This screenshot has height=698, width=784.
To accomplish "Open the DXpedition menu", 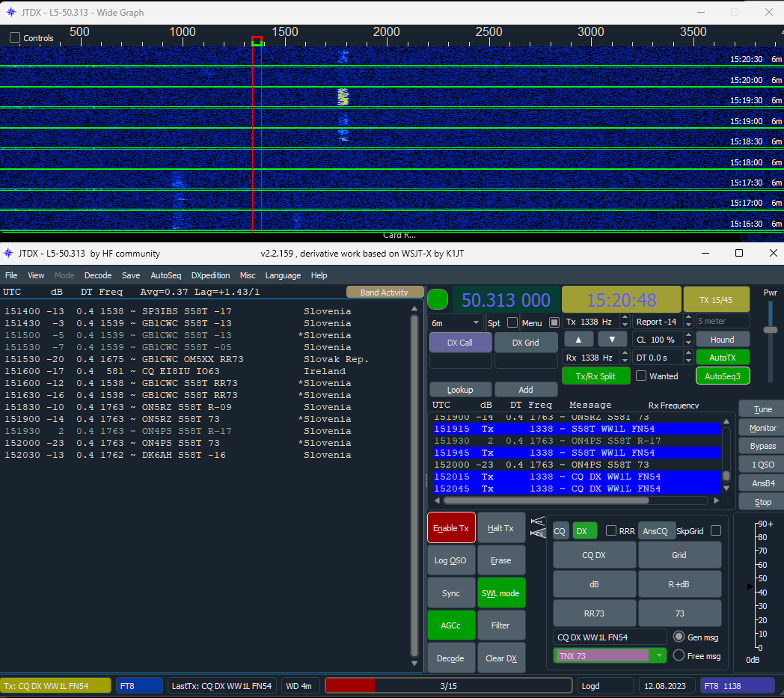I will (210, 275).
